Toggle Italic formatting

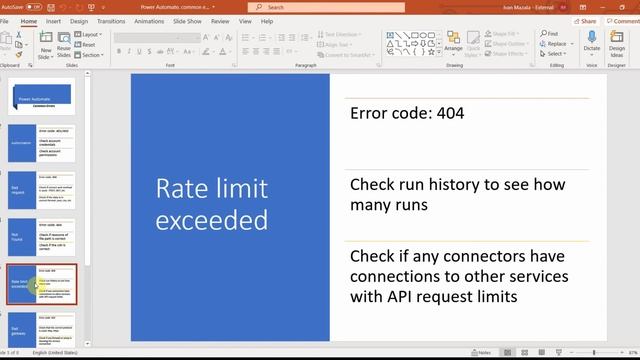coord(129,51)
